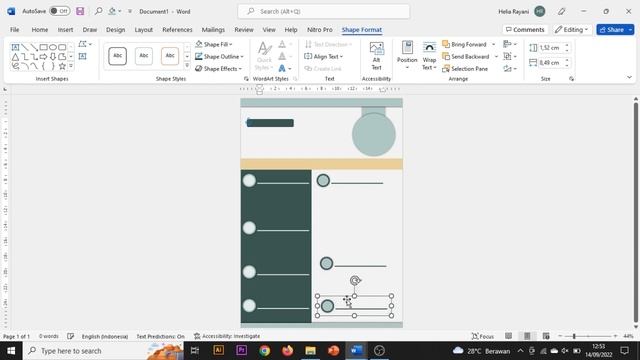Open Align Text options
The image size is (640, 360).
pyautogui.click(x=323, y=56)
